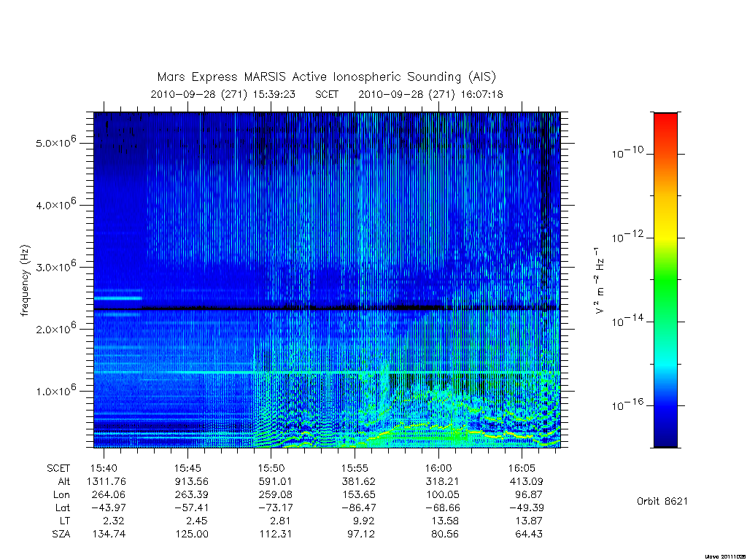Click the altitude value 1311.76
The width and height of the screenshot is (747, 560).
tap(107, 481)
